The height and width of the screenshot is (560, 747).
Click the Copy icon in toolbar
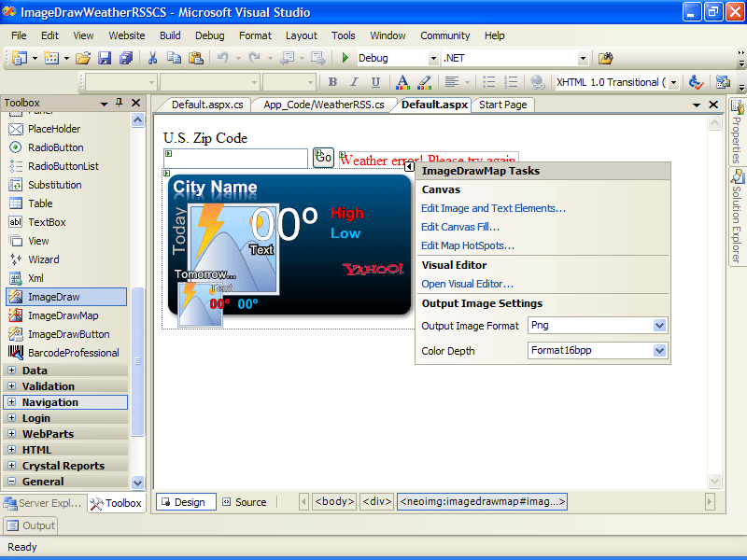click(174, 58)
